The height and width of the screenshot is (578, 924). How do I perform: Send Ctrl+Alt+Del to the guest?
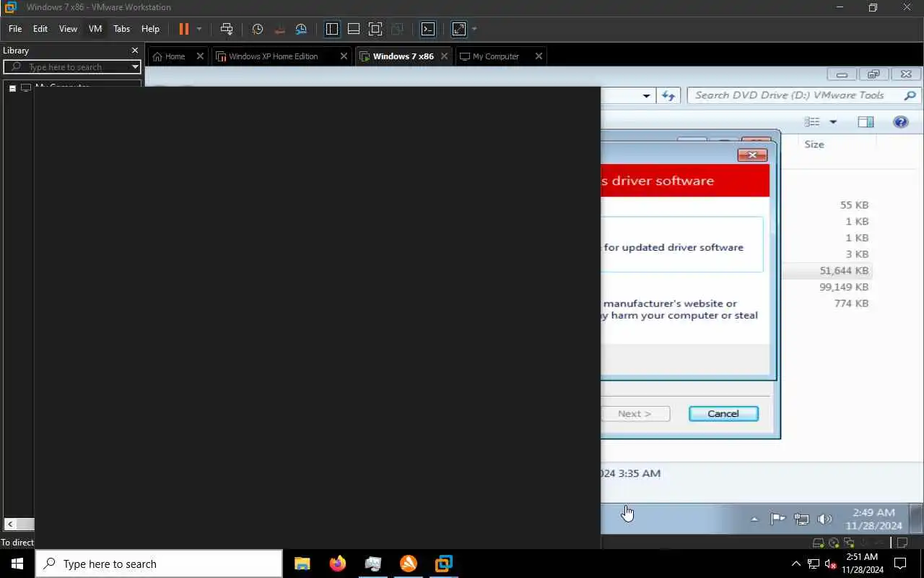pos(227,29)
